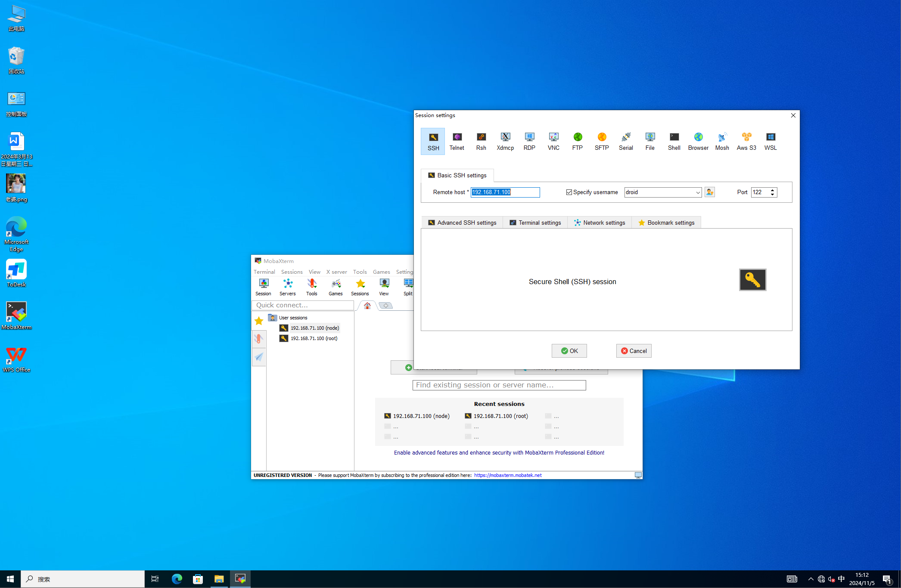Choose the Rsh session type
This screenshot has height=588, width=901.
481,141
